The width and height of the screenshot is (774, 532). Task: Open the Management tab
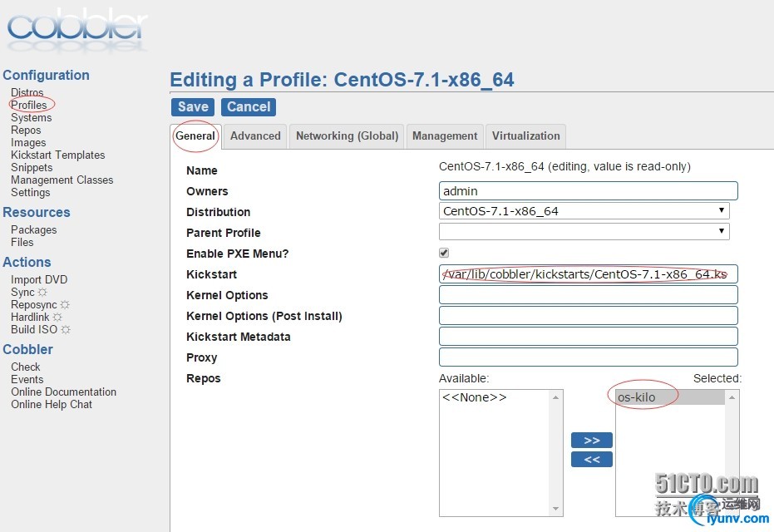[445, 135]
